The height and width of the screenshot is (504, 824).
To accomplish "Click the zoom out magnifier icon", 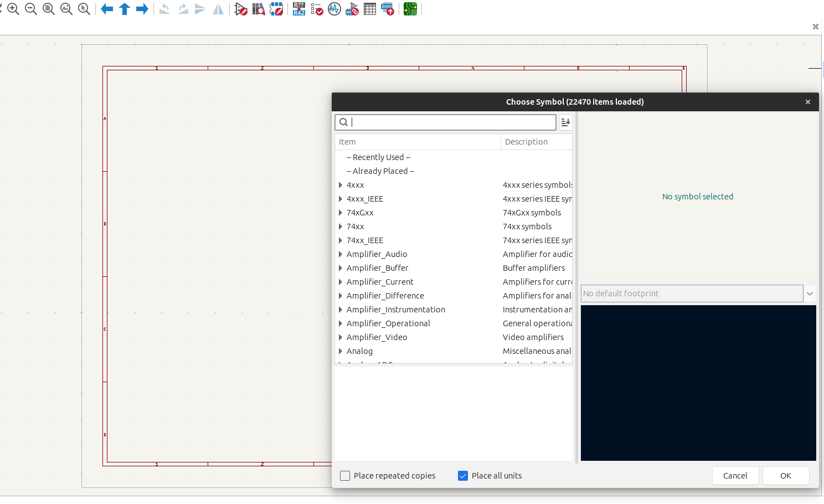I will [x=31, y=9].
